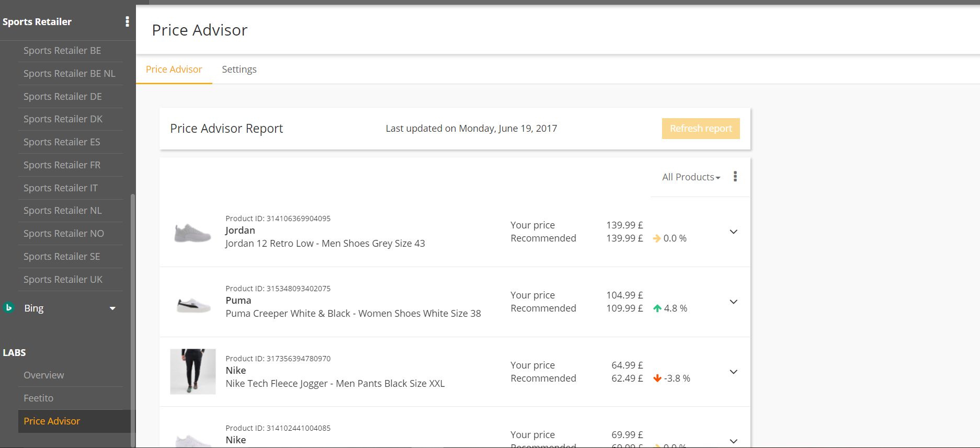Open the Feetito labs page

coord(38,398)
